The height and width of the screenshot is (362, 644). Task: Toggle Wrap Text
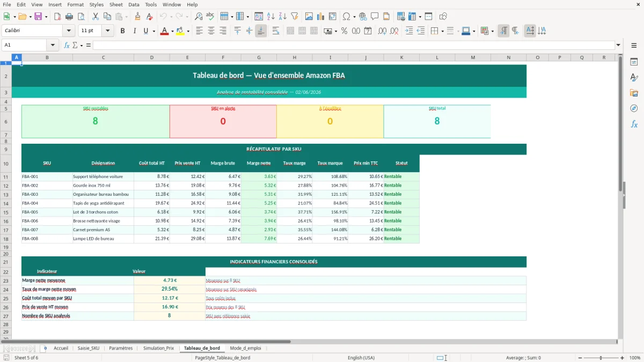(276, 31)
